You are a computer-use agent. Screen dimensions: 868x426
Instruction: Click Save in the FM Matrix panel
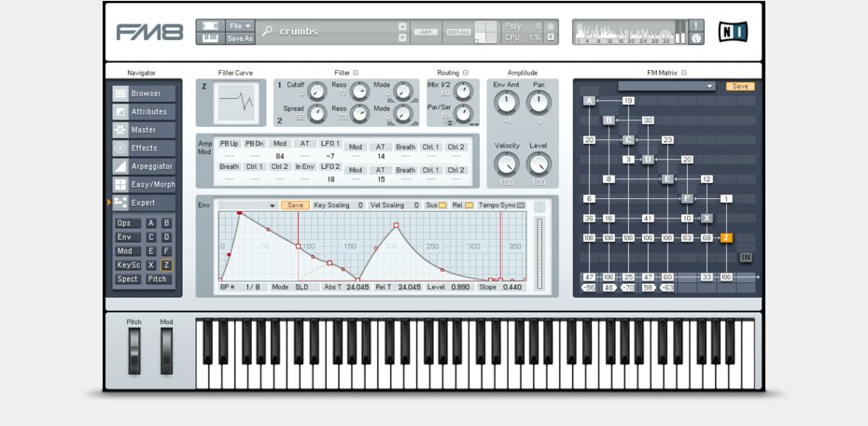[740, 86]
